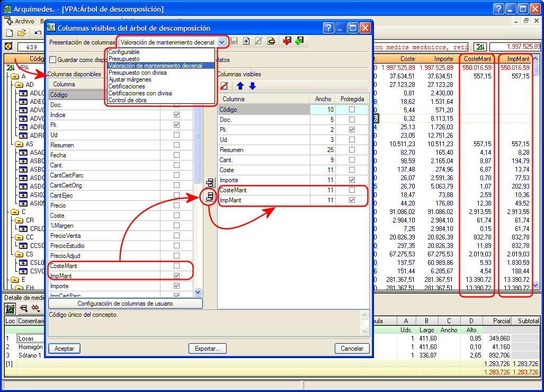Click the undo arrow in main toolbar

click(x=38, y=33)
